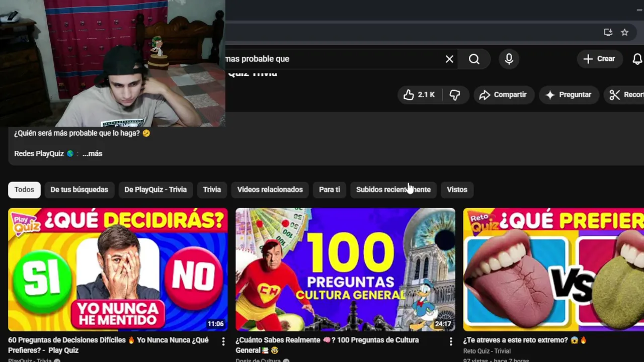Start voice search with microphone icon
The image size is (644, 362).
[509, 59]
